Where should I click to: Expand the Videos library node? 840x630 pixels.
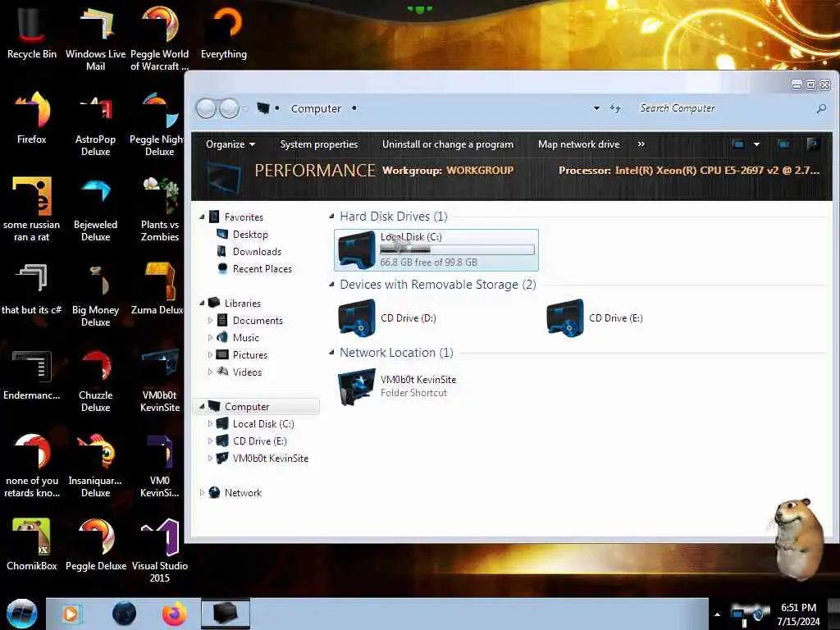pos(210,372)
